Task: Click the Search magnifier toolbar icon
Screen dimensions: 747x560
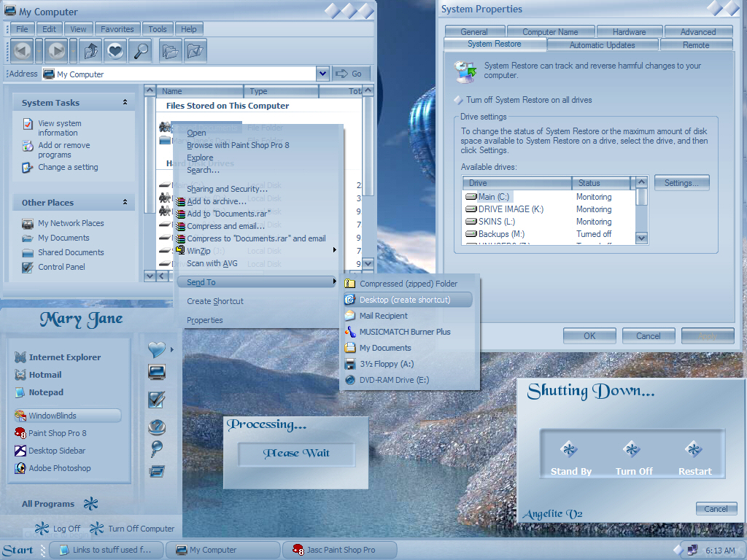Action: (141, 50)
